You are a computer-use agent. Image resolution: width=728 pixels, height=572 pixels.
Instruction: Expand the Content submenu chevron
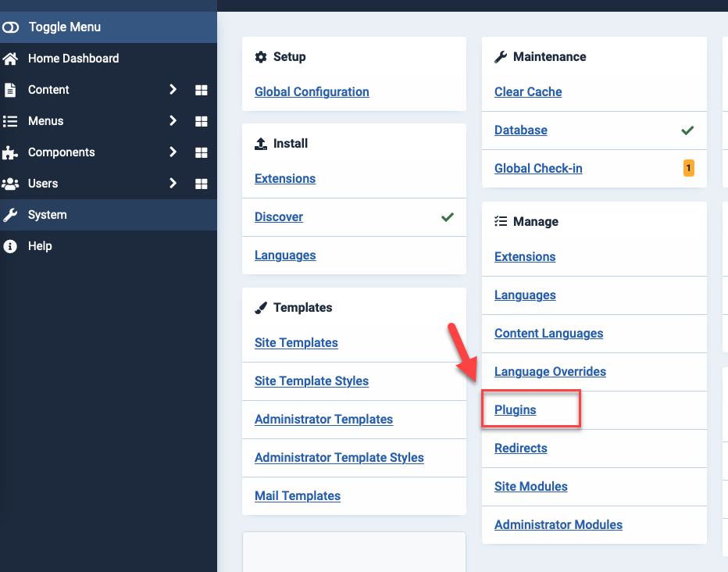tap(173, 90)
